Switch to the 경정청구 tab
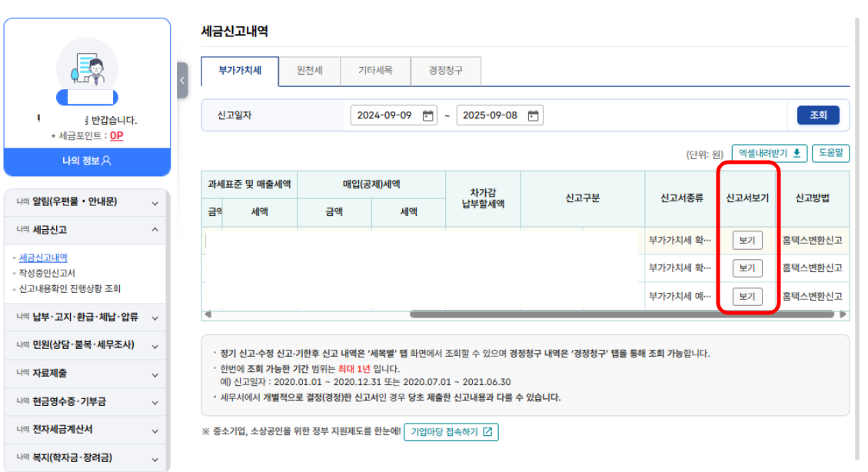Viewport: 868px width, 472px height. click(x=446, y=71)
